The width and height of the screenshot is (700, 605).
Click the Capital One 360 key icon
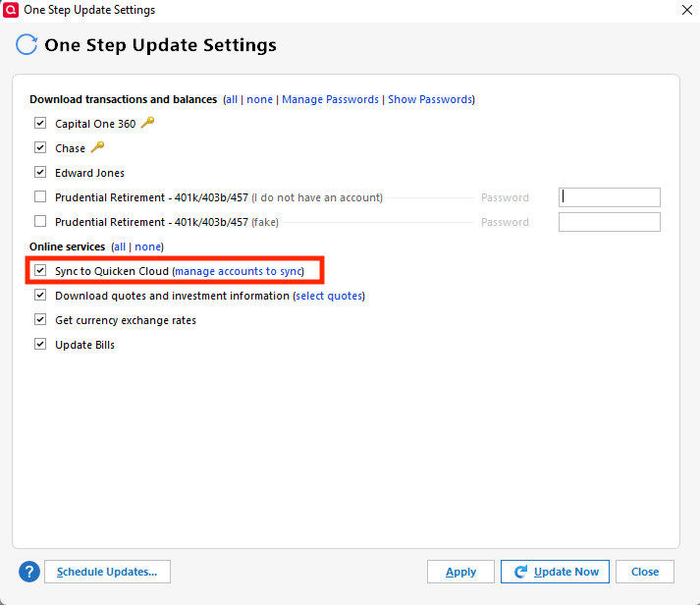click(x=148, y=123)
